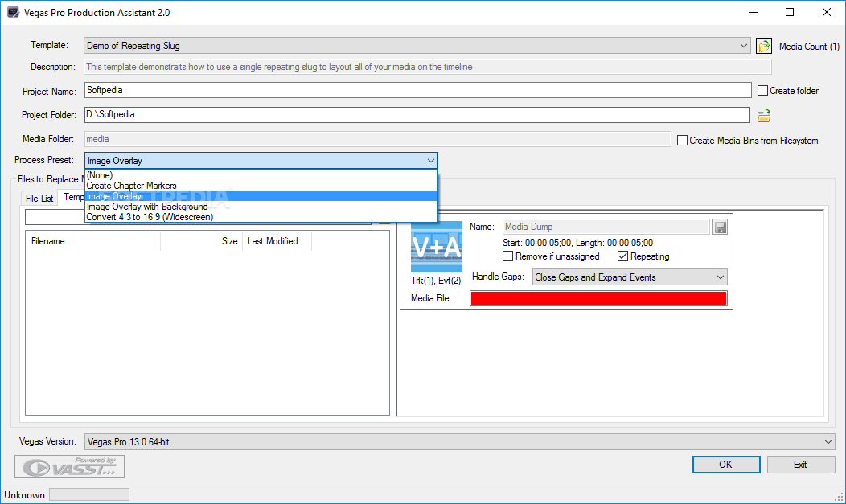Save media slug name with the disk icon
Screen dimensions: 846x504
[x=721, y=227]
